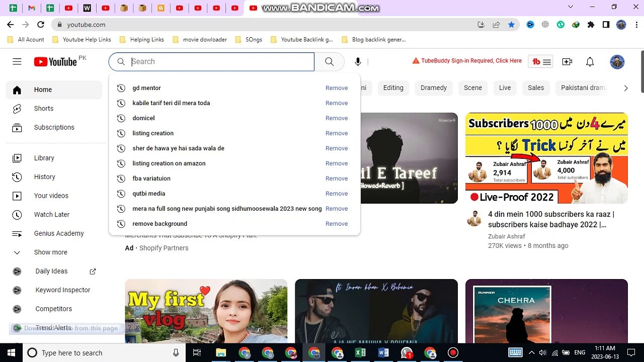Choose the 'listing creation' suggestion
Viewport: 644px width, 362px height.
pos(153,133)
